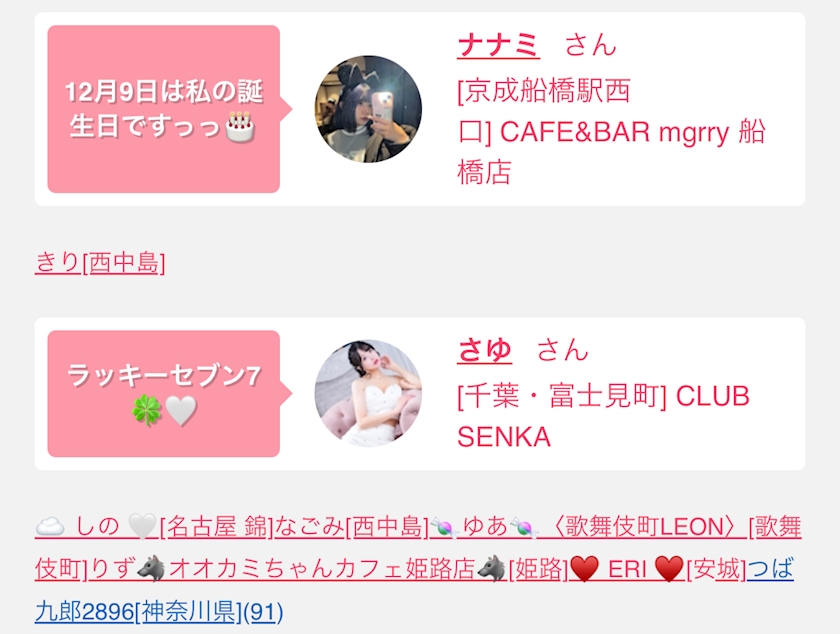
Task: Click the birthday message pink speech bubble
Action: [164, 109]
